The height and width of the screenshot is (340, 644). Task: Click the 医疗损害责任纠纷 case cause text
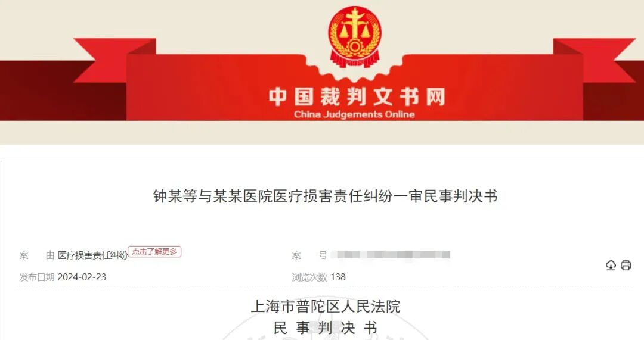(x=92, y=255)
